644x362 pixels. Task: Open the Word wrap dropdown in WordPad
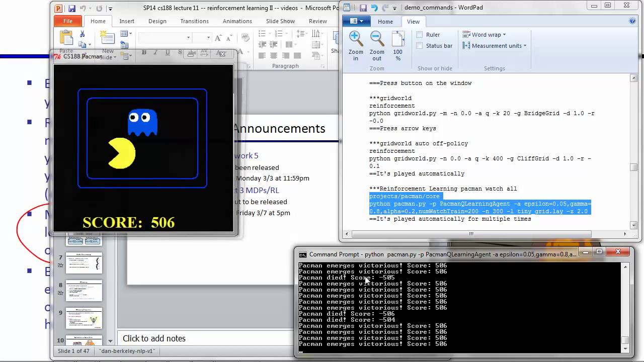tap(485, 35)
